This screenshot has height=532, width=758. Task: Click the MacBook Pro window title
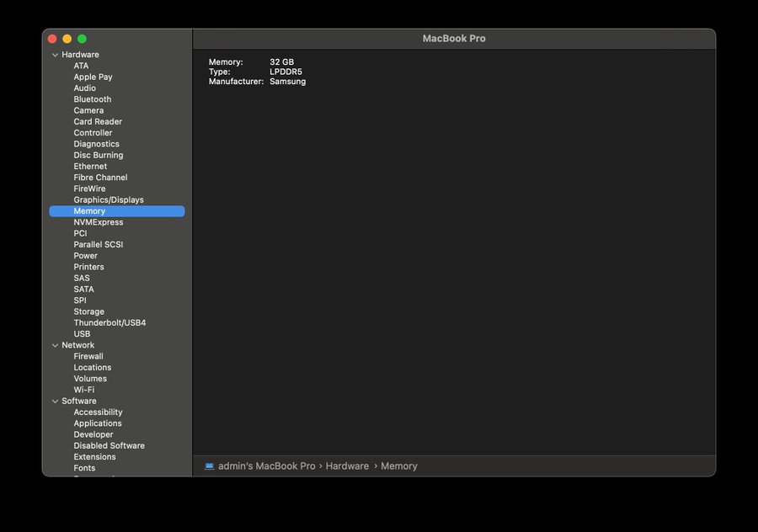(454, 39)
